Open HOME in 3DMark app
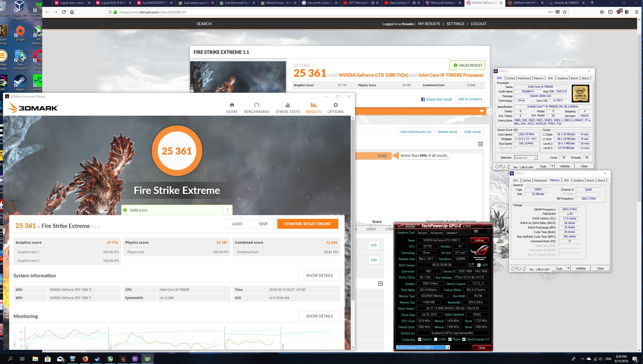The height and width of the screenshot is (364, 643). 232,108
